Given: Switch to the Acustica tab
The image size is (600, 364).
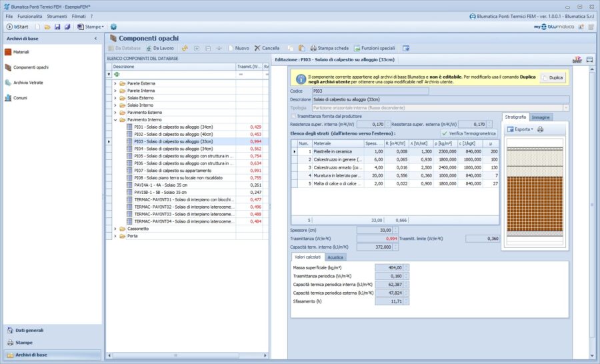Looking at the screenshot, I should (335, 257).
